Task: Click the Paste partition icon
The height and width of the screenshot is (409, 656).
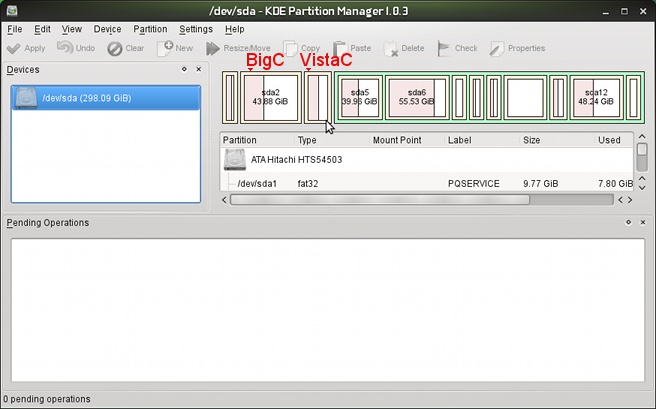Action: click(x=340, y=48)
